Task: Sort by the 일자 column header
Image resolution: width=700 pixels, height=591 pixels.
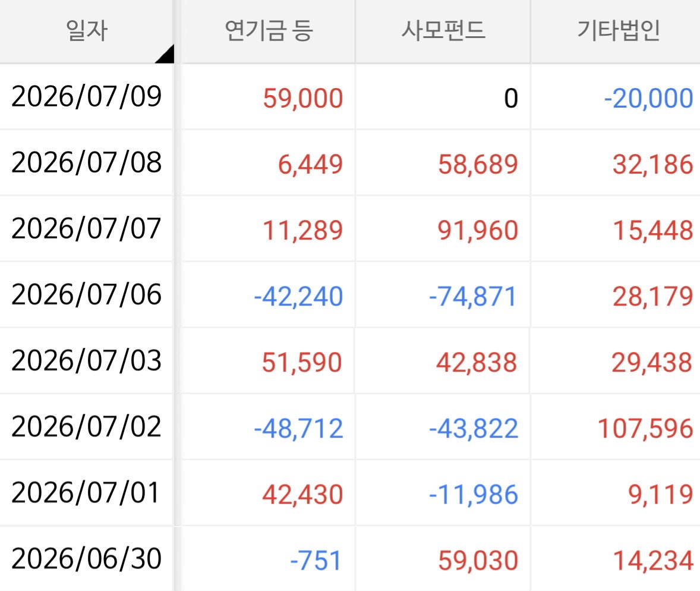Action: click(87, 31)
